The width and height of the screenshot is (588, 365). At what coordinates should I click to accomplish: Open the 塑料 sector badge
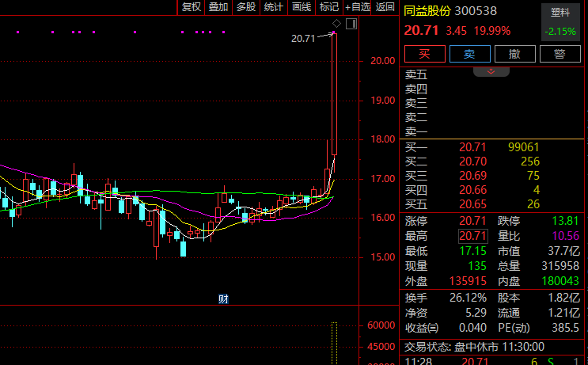coord(560,13)
